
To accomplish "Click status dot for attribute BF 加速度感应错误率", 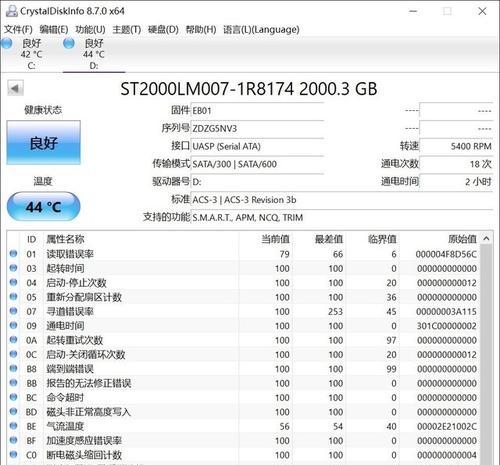I will [x=13, y=440].
